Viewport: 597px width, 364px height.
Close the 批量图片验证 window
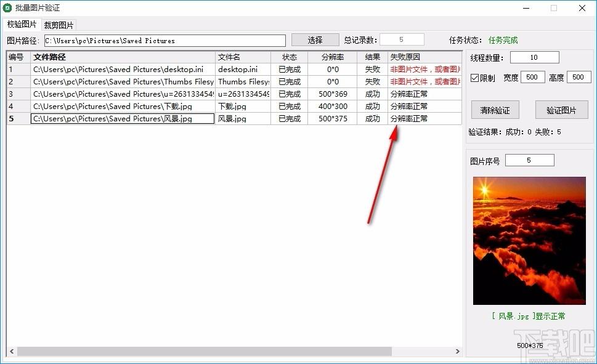coord(582,8)
